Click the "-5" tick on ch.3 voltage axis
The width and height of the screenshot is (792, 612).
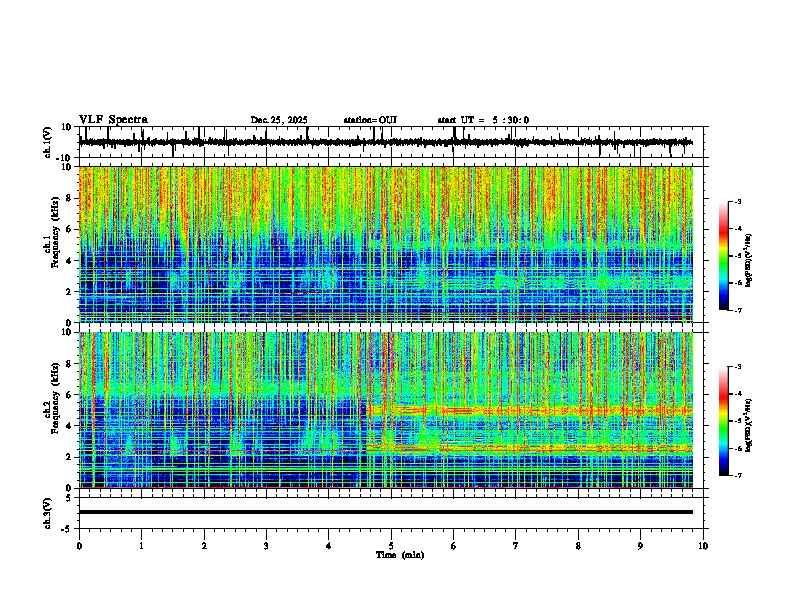(68, 529)
